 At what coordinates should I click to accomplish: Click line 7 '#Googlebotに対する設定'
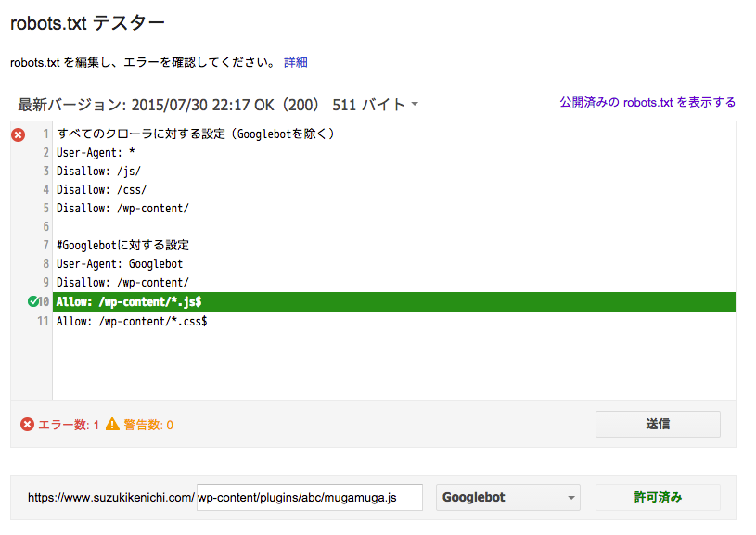[x=122, y=246]
